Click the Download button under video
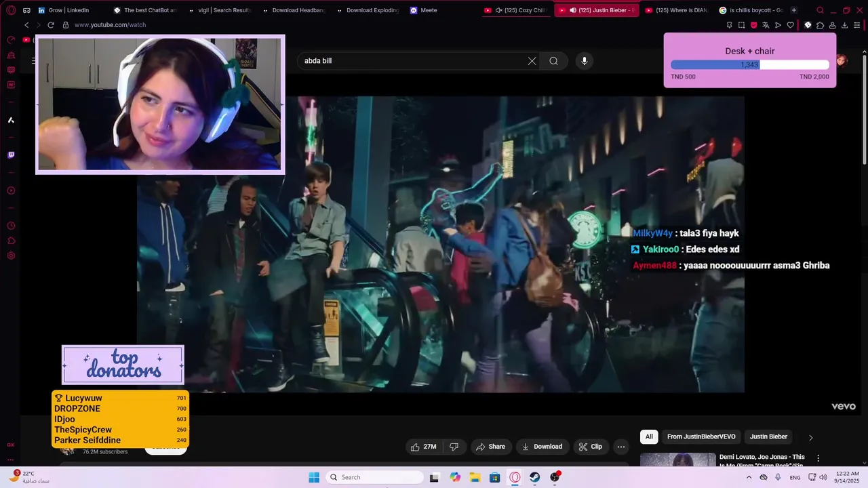This screenshot has height=488, width=868. (542, 447)
